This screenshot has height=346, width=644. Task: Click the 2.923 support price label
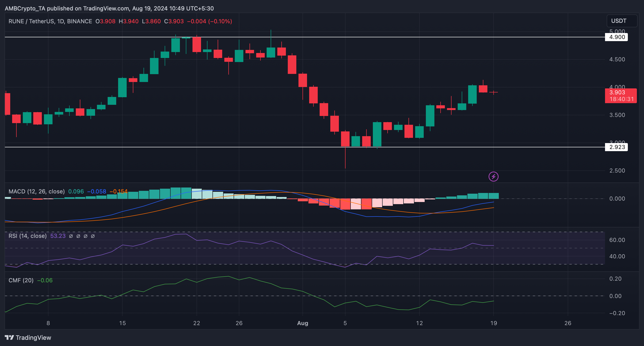coord(616,147)
